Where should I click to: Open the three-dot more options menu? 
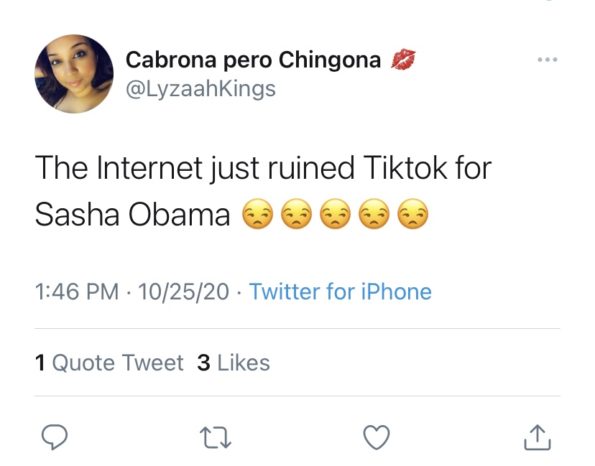pyautogui.click(x=548, y=60)
